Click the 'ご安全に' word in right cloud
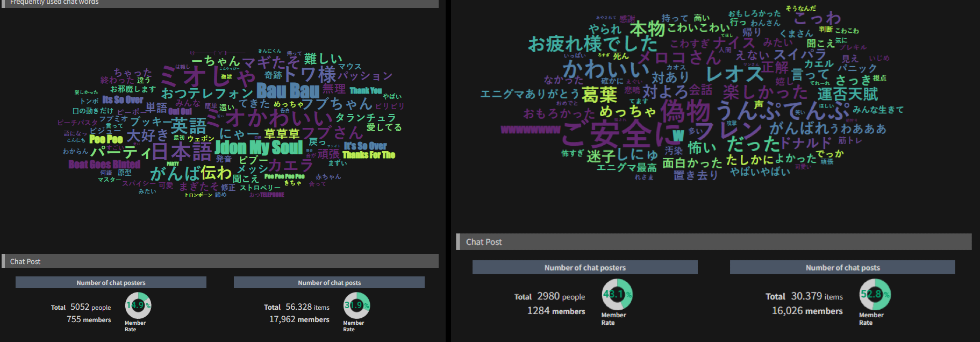 622,134
